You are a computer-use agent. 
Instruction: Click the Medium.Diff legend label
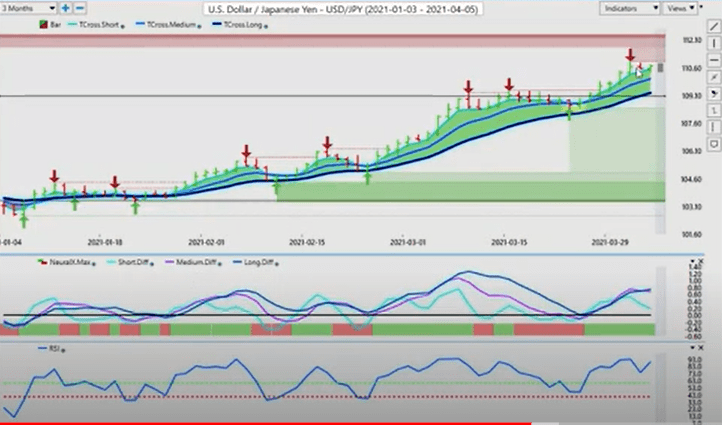pyautogui.click(x=197, y=262)
